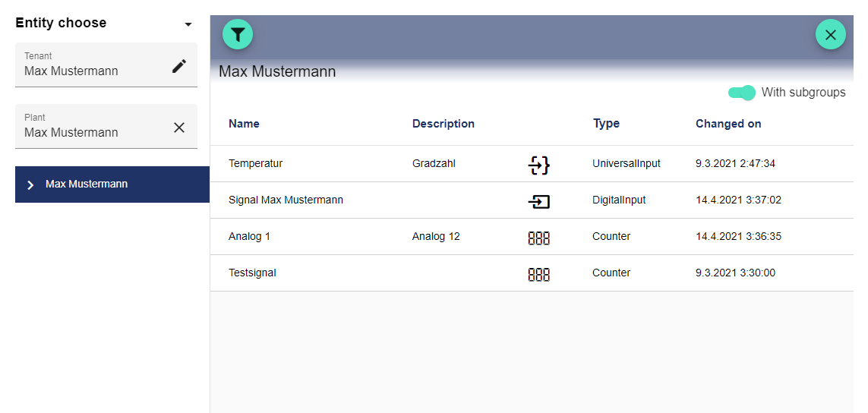Toggle the With subgroups switch

[x=742, y=93]
